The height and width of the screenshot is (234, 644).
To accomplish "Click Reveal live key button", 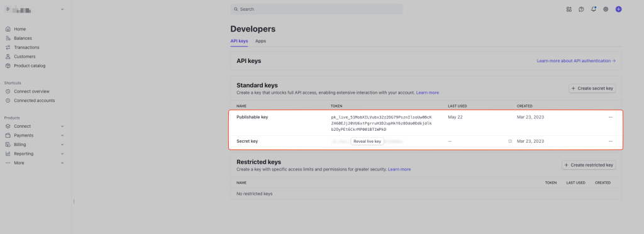I will (367, 142).
